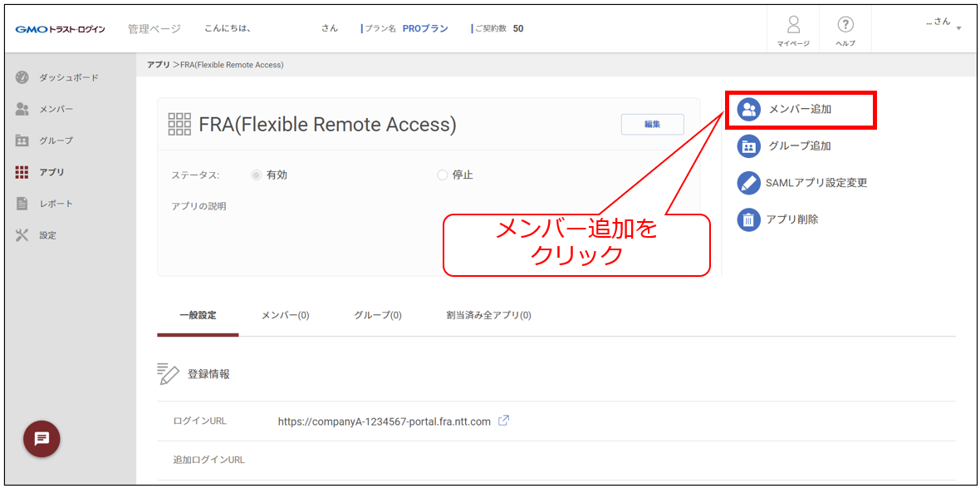Click the メンバー追加 people icon
This screenshot has height=488, width=980.
748,110
